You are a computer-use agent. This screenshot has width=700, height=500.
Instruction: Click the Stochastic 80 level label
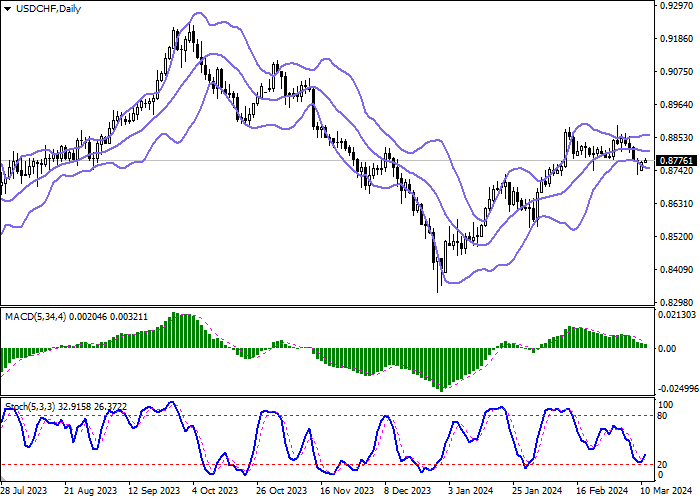coord(662,416)
